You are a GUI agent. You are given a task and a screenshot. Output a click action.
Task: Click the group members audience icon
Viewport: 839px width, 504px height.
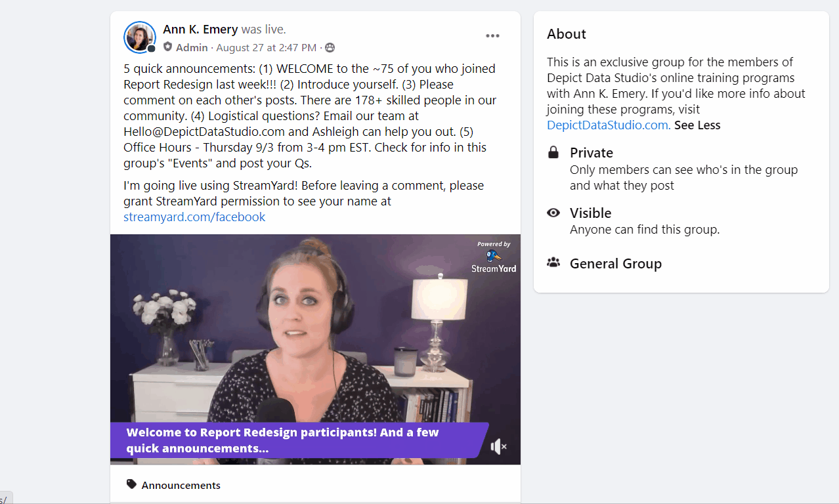330,47
